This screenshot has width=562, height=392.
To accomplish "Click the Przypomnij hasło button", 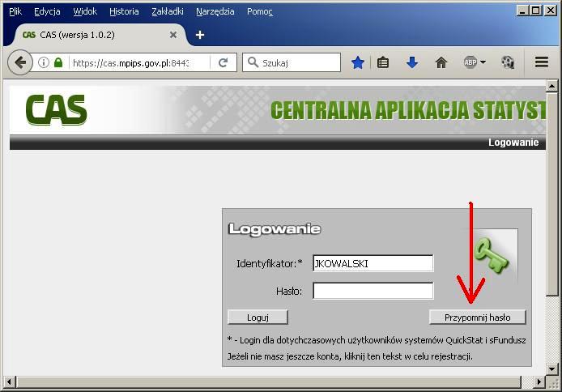I will (x=478, y=317).
